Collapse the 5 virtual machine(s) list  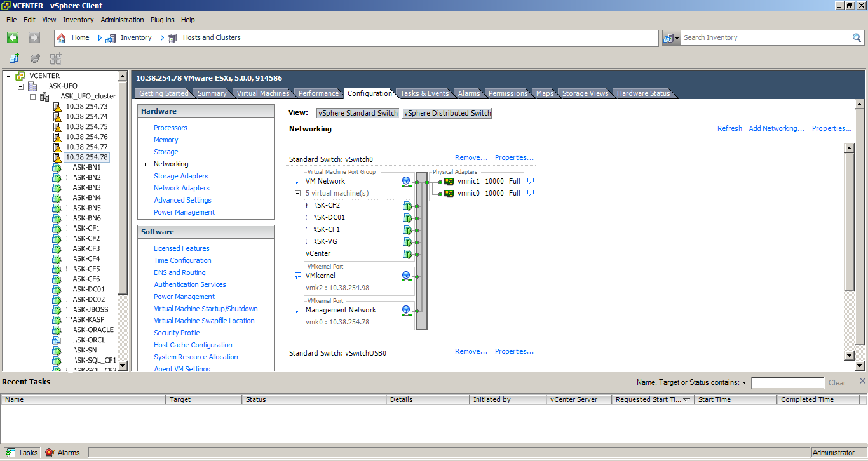tap(297, 193)
